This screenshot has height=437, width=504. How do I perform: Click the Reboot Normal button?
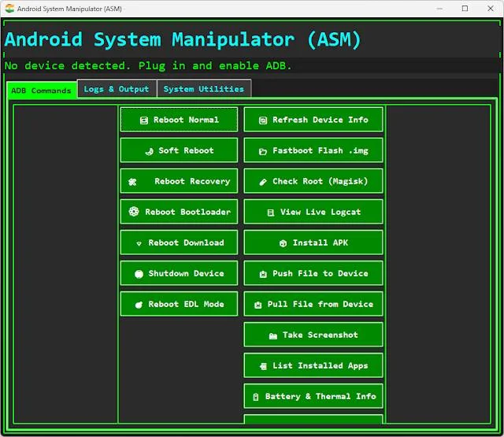(x=179, y=120)
